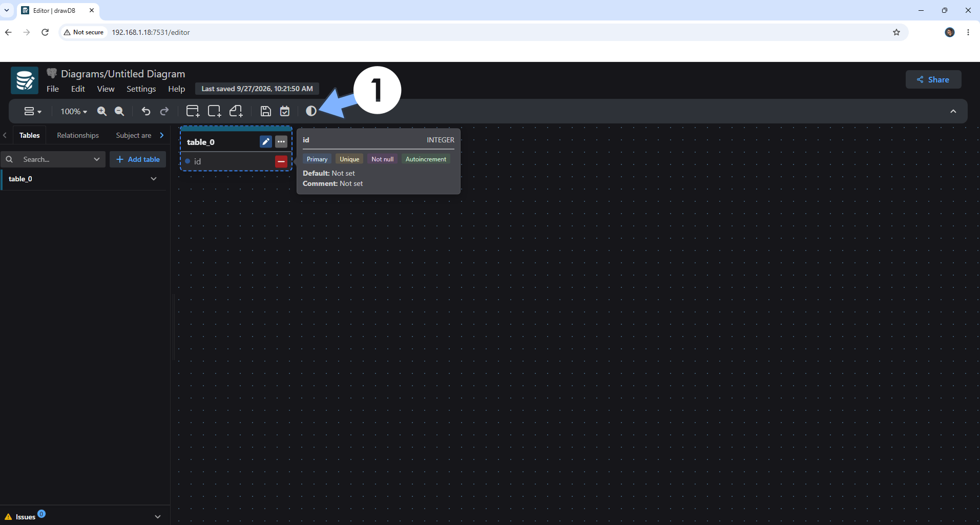980x525 pixels.
Task: Remove the id field with red minus
Action: 281,161
